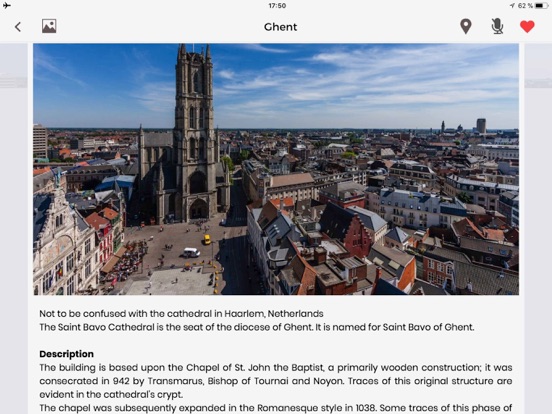Toggle the red heart favorite

coord(527,27)
